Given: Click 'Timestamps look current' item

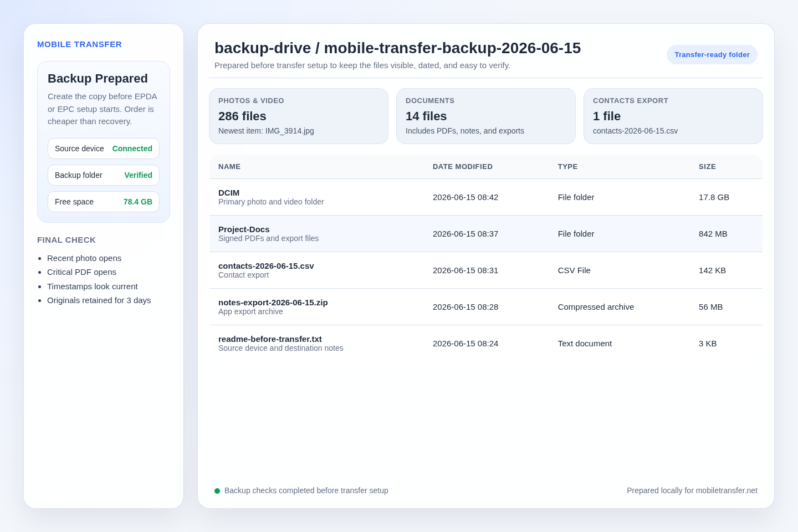Looking at the screenshot, I should pyautogui.click(x=93, y=287).
